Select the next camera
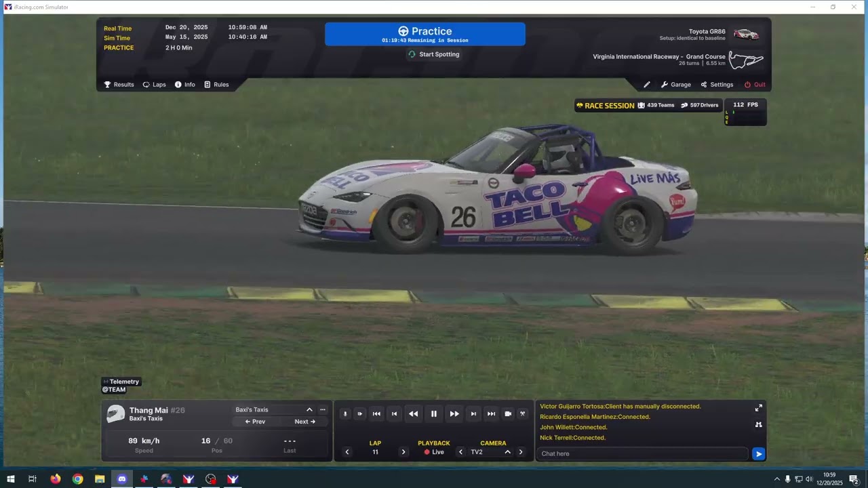Viewport: 868px width, 488px height. coord(521,452)
